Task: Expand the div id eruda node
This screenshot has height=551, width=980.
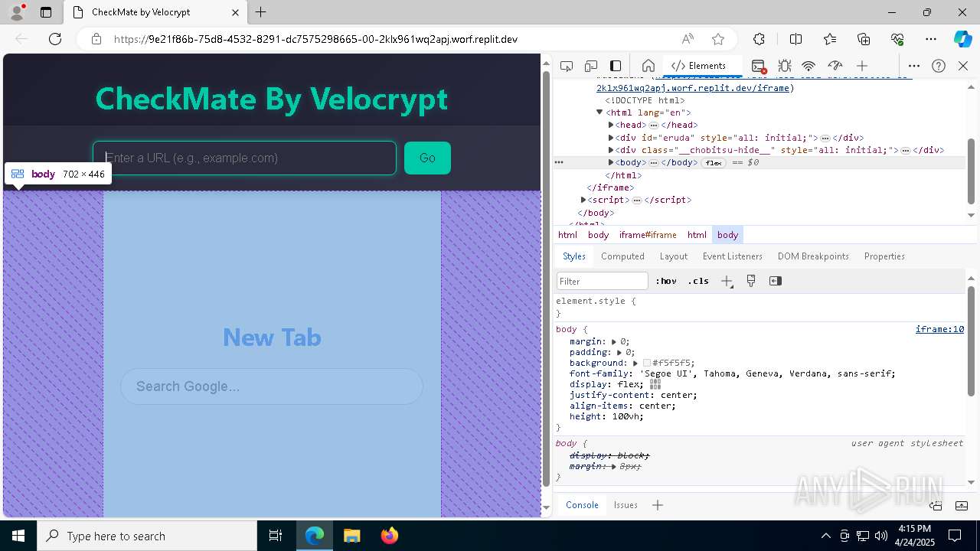Action: (611, 138)
